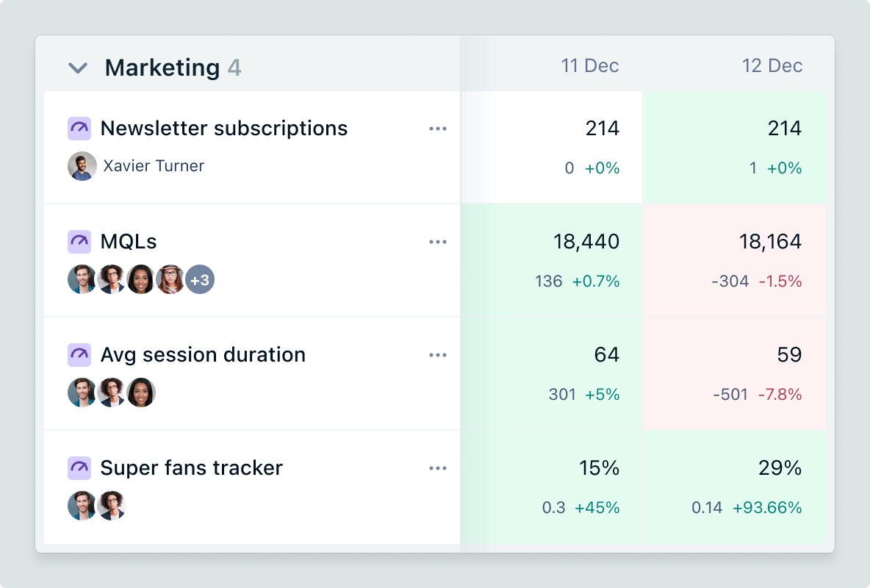Show the +3 additional MQLs owners
Screen dimensions: 870x588
[x=200, y=280]
